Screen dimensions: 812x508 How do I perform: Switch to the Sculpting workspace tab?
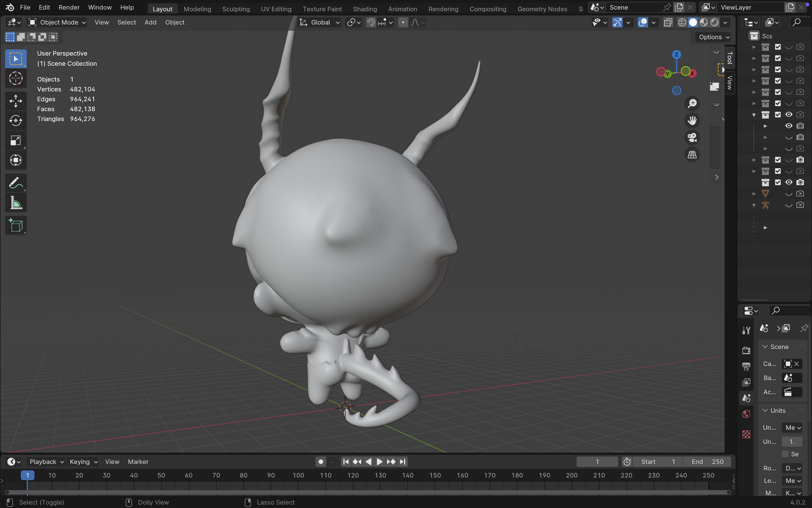pyautogui.click(x=236, y=9)
